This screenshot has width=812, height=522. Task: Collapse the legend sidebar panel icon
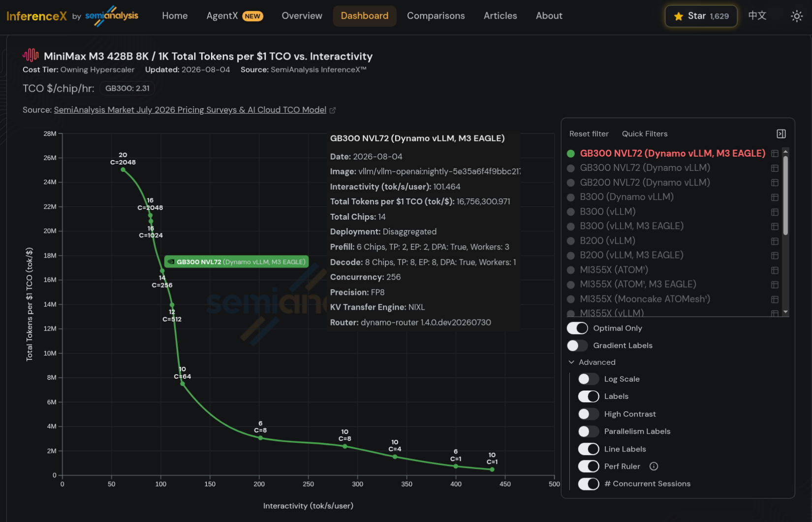[x=781, y=134]
